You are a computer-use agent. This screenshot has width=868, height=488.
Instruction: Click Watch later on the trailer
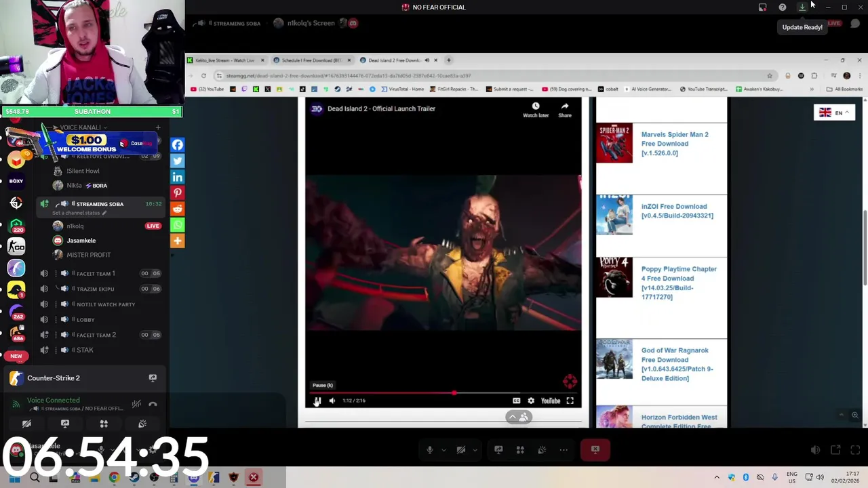[536, 110]
